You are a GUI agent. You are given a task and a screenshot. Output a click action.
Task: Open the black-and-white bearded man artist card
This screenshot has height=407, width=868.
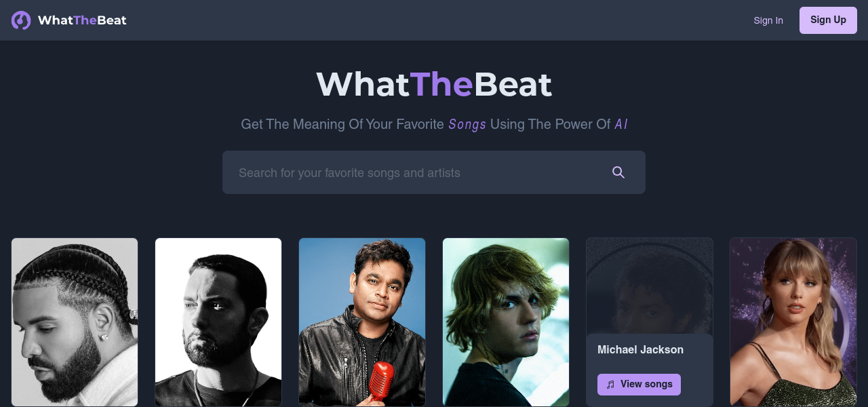point(218,322)
